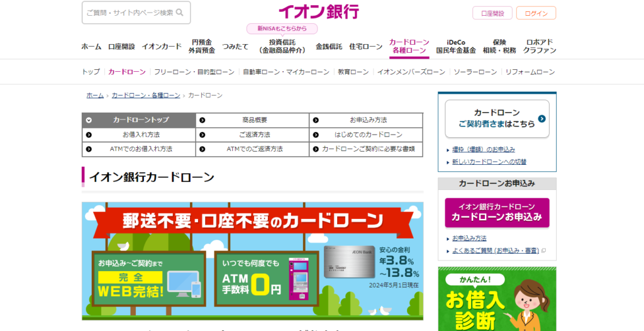The height and width of the screenshot is (331, 644).
Task: Click お申込み方法 link in the sidebar
Action: tap(469, 238)
